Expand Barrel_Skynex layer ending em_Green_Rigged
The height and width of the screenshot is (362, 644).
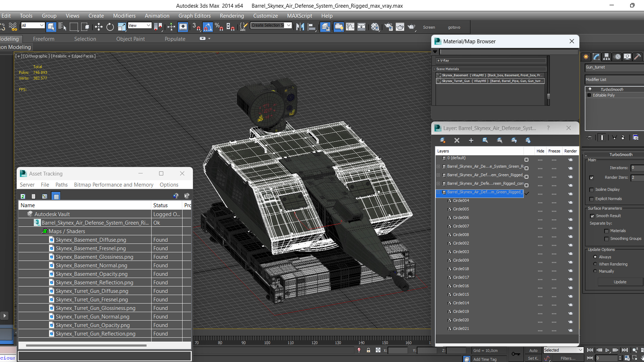438,175
